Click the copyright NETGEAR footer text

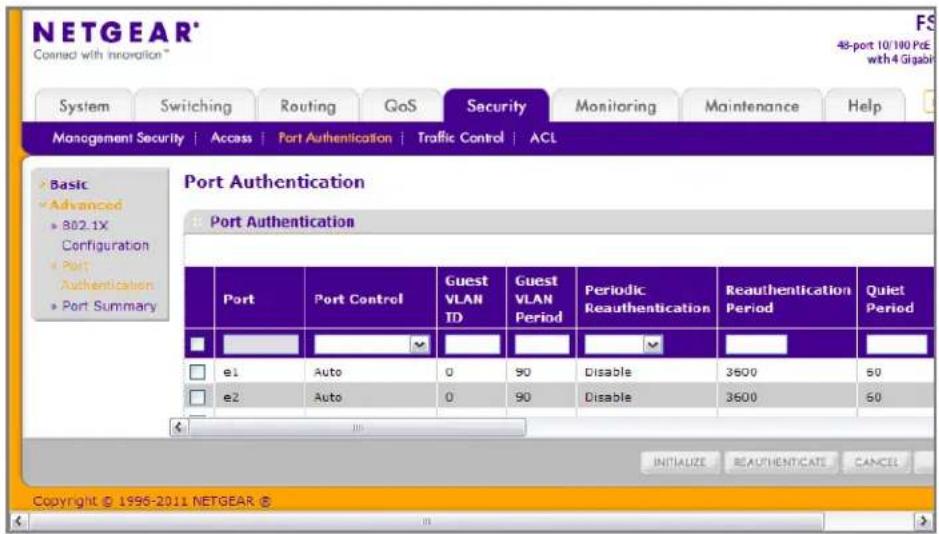coord(152,501)
